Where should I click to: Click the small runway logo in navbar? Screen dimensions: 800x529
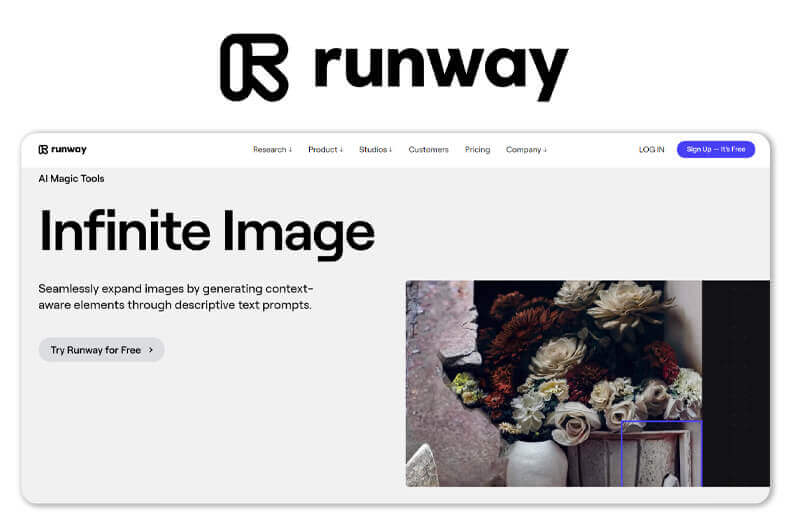(62, 149)
